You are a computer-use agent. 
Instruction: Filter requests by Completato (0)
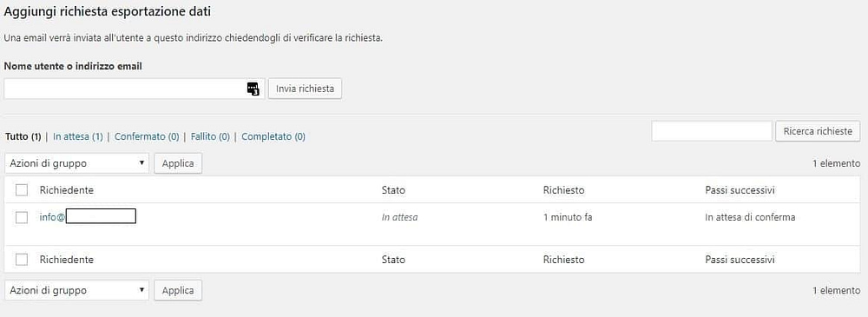coord(273,136)
